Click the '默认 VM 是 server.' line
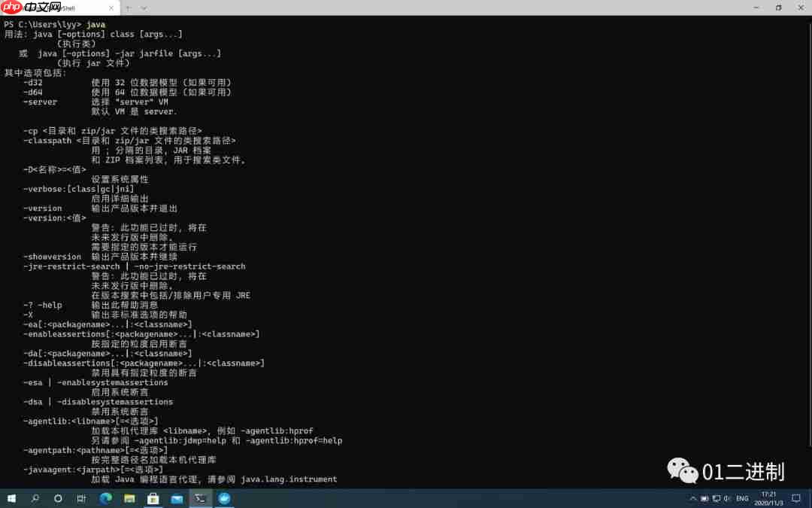This screenshot has width=812, height=508. [x=134, y=111]
